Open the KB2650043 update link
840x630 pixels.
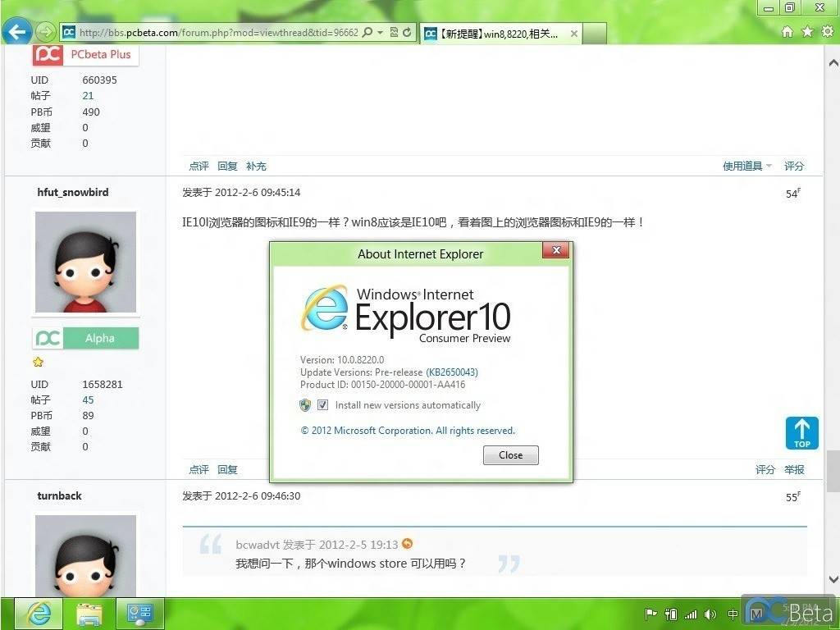(452, 372)
